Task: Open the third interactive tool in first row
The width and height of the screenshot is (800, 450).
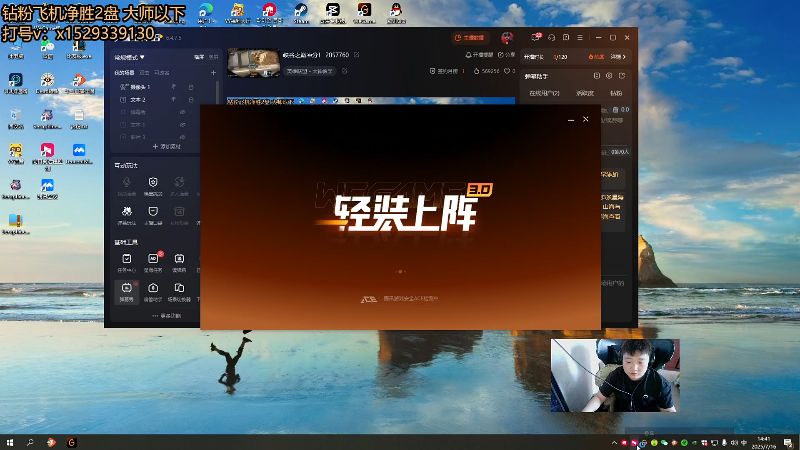Action: pos(179,186)
